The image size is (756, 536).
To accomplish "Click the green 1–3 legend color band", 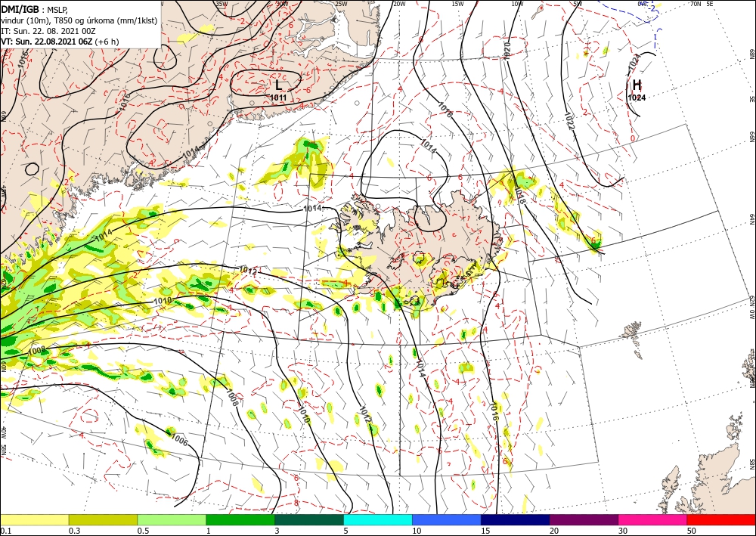I will [240, 519].
